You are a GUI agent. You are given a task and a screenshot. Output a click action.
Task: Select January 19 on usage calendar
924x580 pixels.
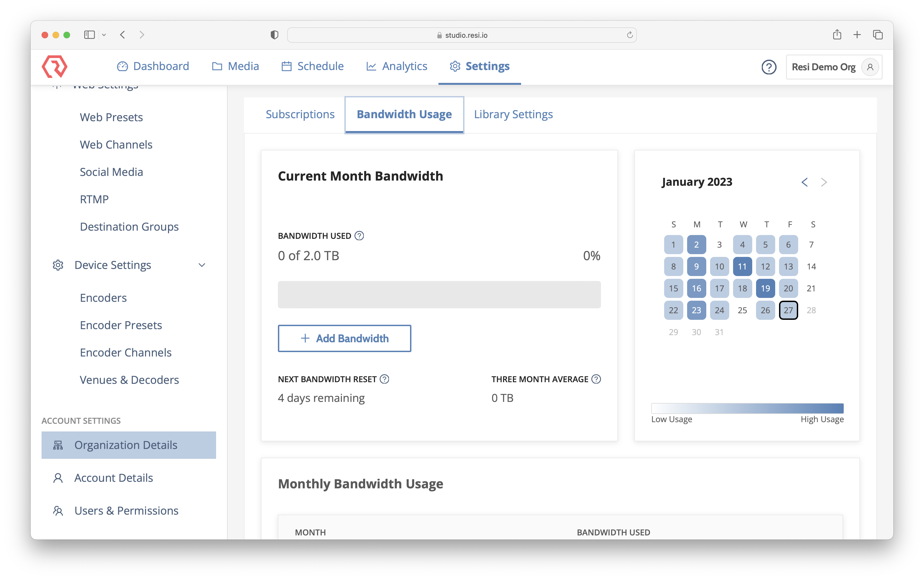click(765, 288)
